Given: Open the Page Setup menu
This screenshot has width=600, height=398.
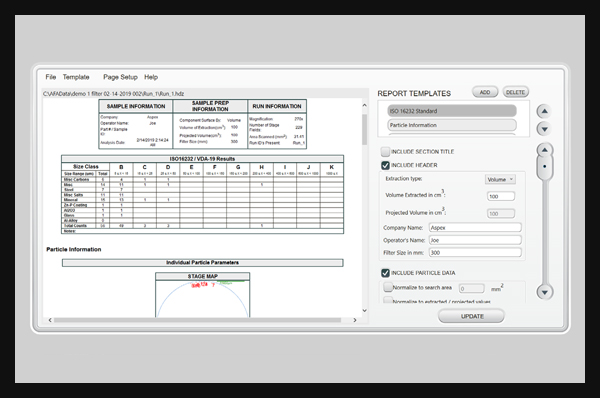Looking at the screenshot, I should point(120,77).
